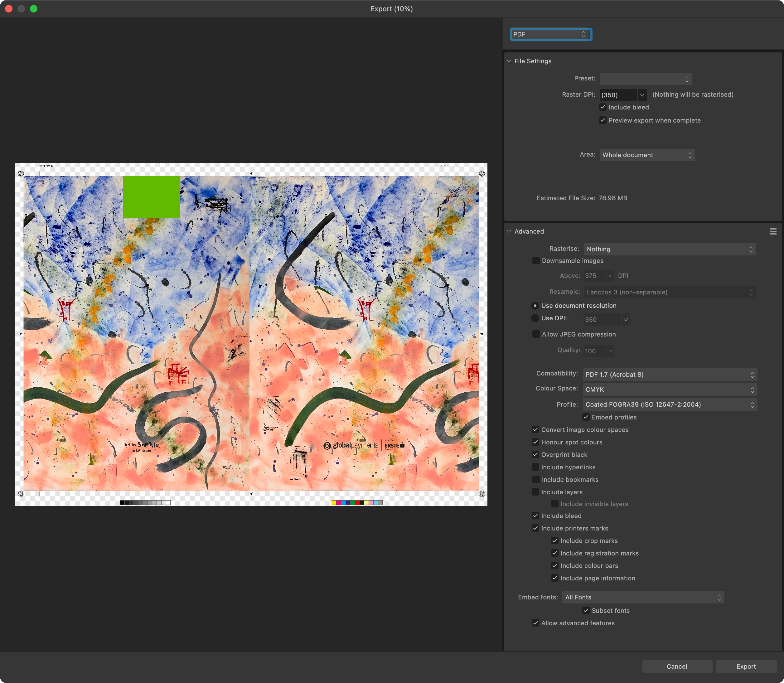The height and width of the screenshot is (683, 784).
Task: Open the Colour Space CMYK dropdown
Action: pos(670,390)
